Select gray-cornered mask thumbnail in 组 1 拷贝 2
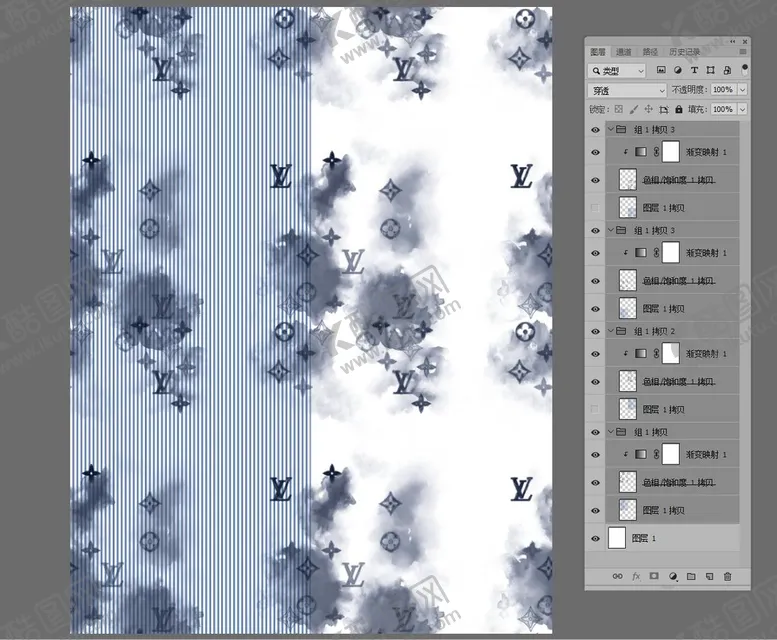Image resolution: width=777 pixels, height=640 pixels. 670,354
